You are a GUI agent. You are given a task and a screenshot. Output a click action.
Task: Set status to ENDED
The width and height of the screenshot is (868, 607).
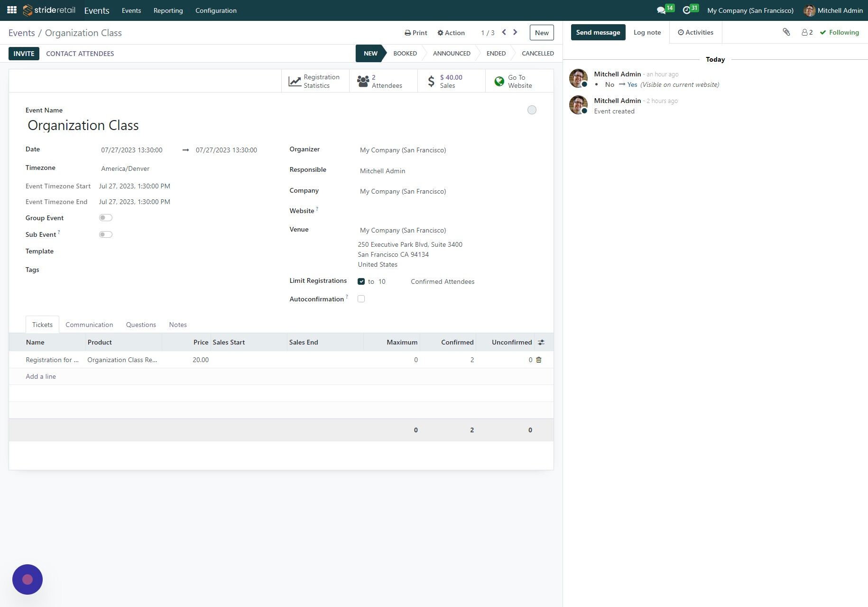[x=496, y=53]
